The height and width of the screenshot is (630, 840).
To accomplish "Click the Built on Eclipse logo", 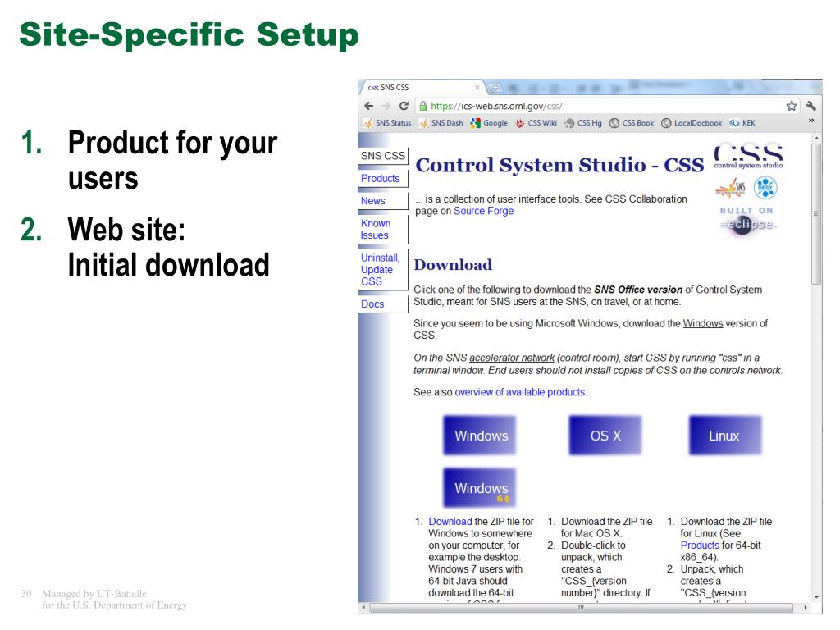I will tap(746, 221).
